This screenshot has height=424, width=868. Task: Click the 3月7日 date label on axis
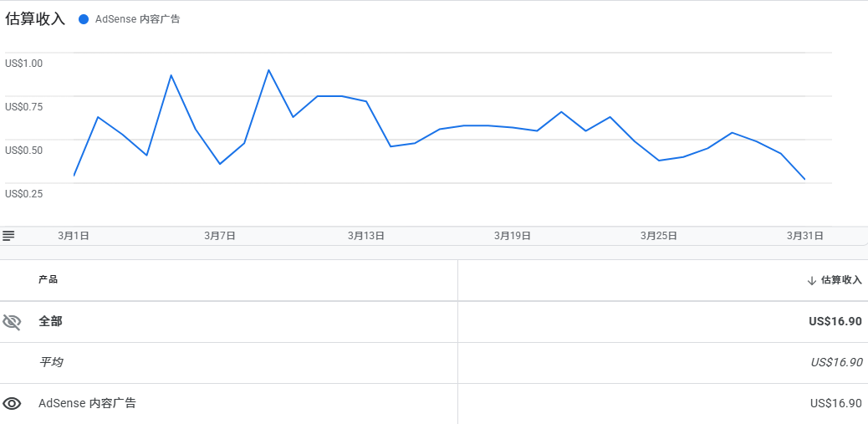click(x=220, y=236)
